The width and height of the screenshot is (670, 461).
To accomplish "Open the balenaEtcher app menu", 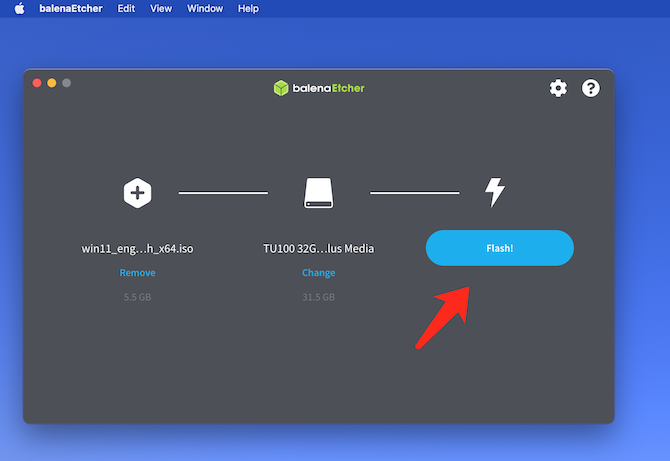I will (71, 9).
